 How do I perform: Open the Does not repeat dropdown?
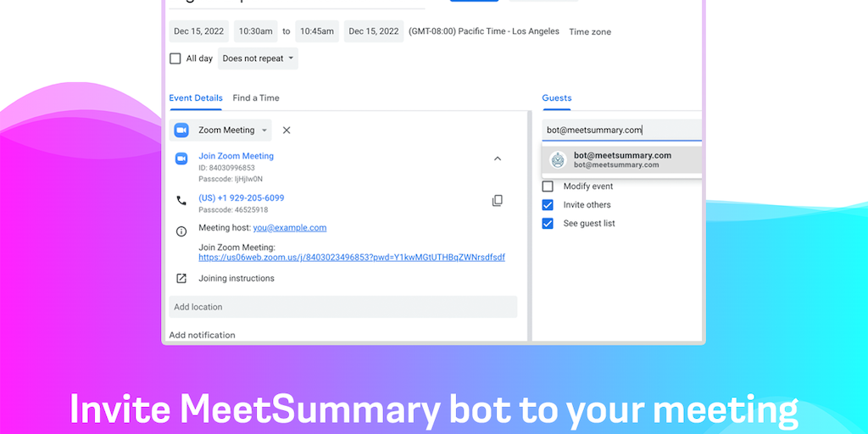tap(258, 58)
